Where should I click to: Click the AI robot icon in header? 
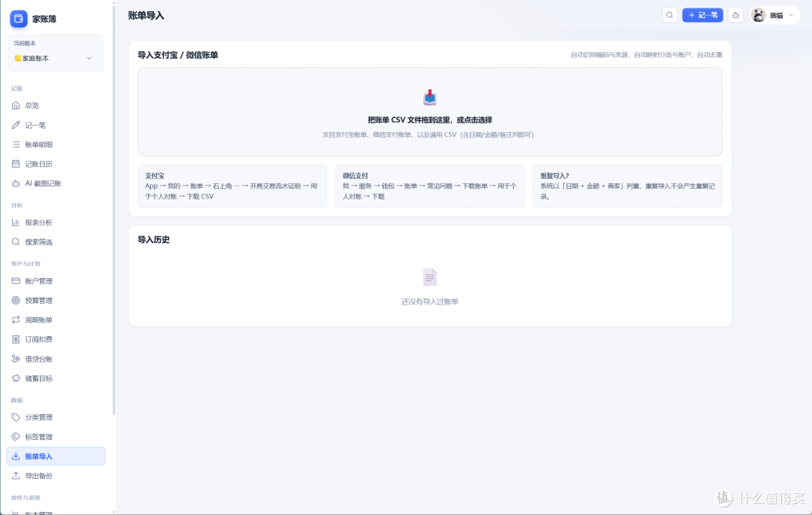coord(735,15)
